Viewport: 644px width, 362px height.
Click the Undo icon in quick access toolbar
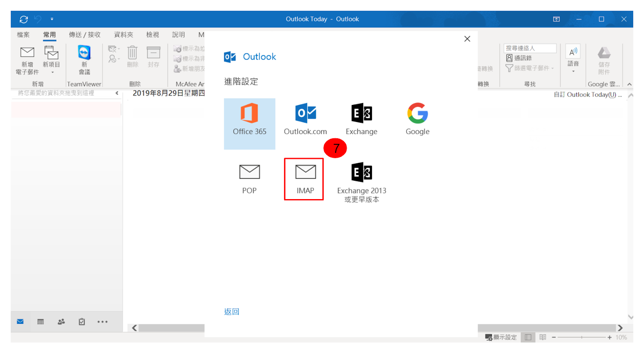click(38, 19)
